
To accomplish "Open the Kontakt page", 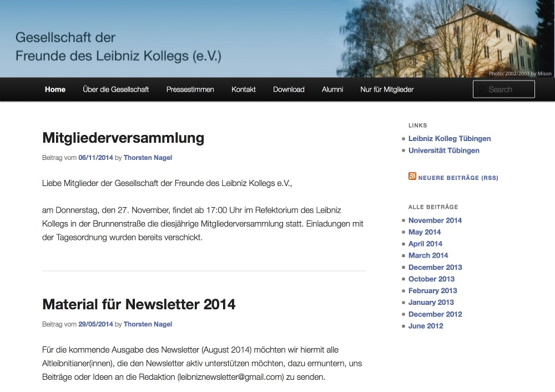I will (x=244, y=89).
